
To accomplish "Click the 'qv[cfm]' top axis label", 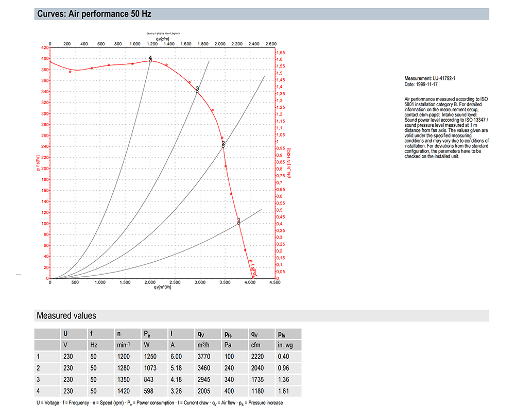I will pos(163,39).
